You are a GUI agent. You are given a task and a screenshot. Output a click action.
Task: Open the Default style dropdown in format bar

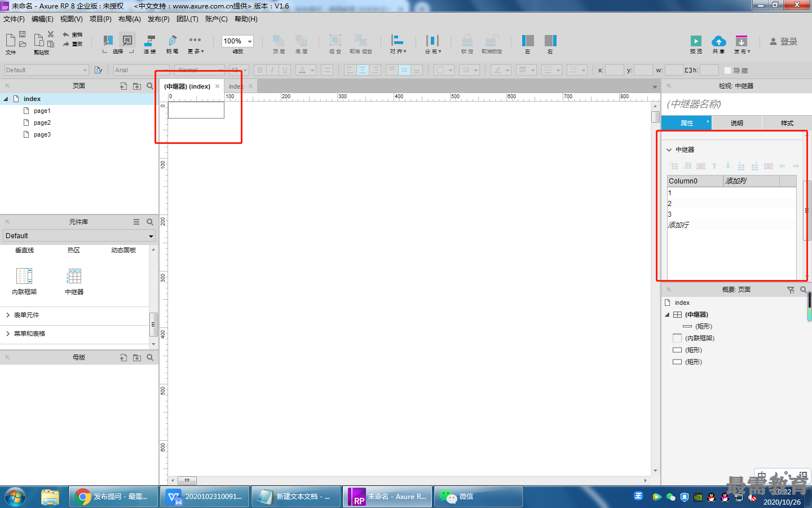46,70
